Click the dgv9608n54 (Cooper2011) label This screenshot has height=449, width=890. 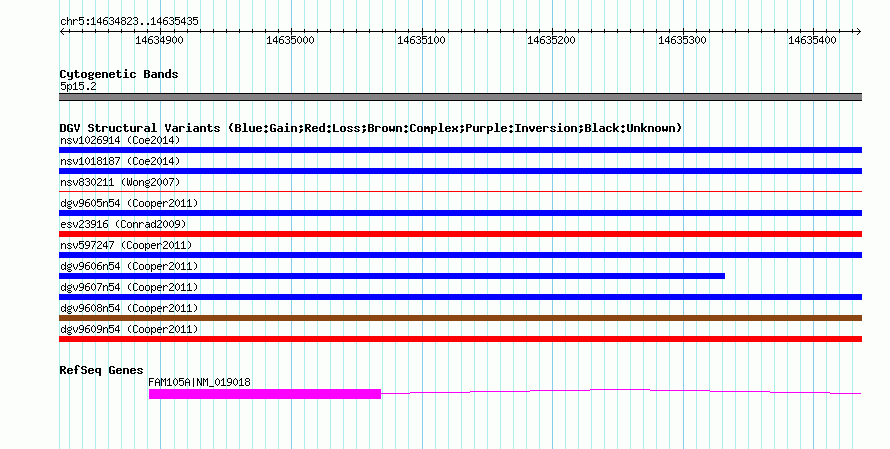pyautogui.click(x=129, y=308)
